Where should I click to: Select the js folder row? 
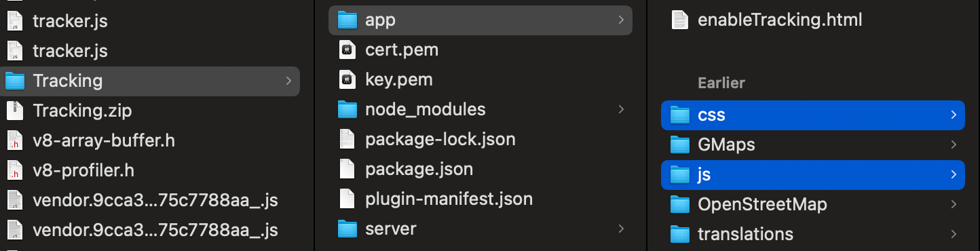tap(813, 174)
